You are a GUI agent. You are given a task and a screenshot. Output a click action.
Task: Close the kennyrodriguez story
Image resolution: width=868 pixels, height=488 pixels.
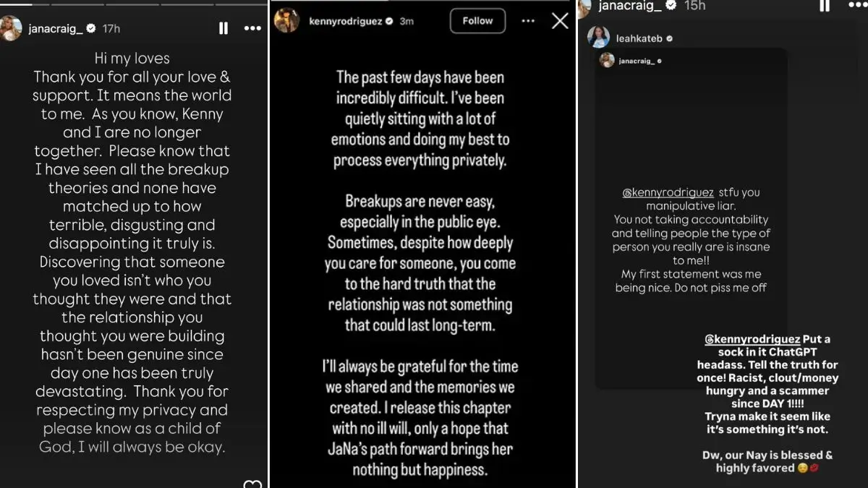[560, 21]
